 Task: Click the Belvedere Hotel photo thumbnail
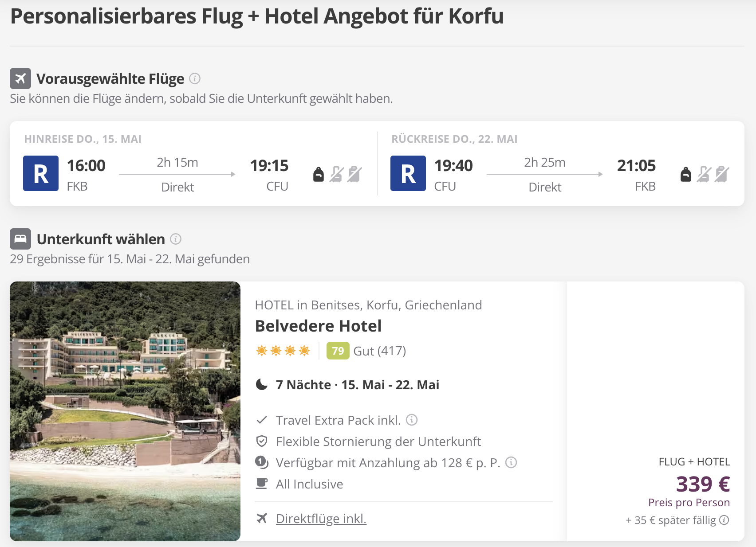tap(125, 411)
